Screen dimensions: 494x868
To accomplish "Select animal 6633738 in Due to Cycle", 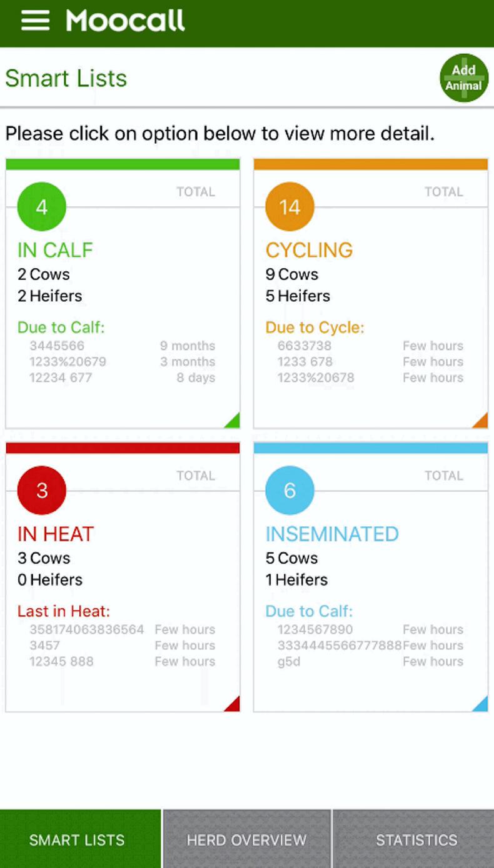I will click(x=305, y=346).
